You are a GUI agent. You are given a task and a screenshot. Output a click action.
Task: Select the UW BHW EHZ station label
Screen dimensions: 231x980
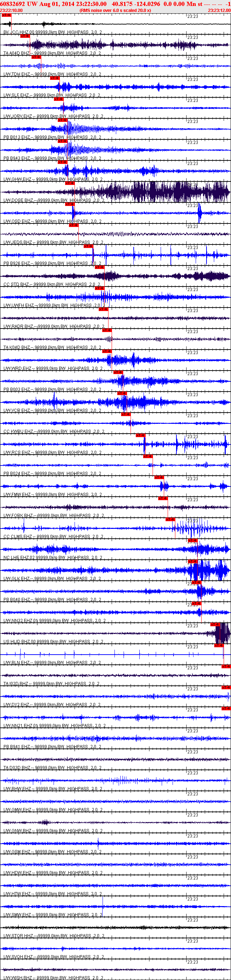[53, 789]
